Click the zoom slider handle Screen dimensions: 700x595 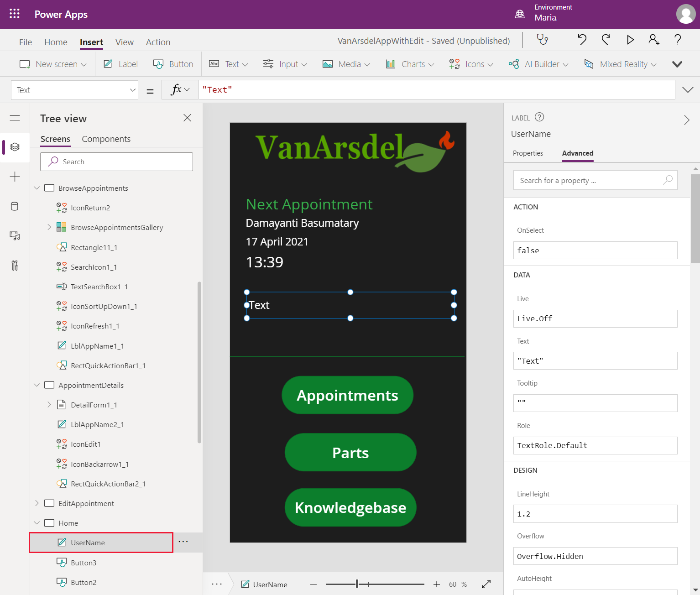pos(357,584)
